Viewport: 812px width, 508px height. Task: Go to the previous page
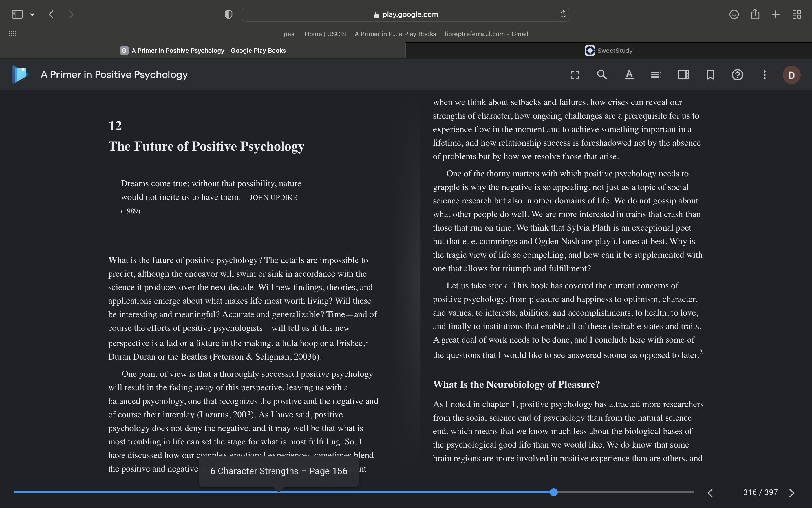tap(710, 492)
